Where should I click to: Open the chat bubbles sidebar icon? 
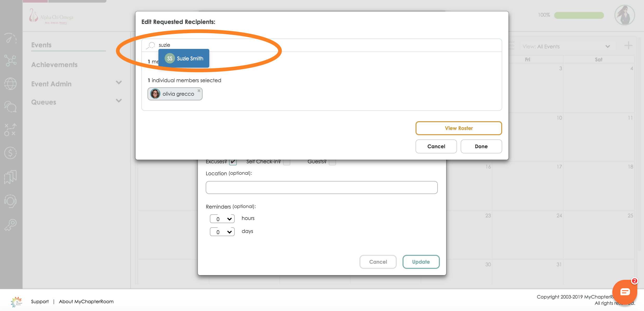point(10,107)
